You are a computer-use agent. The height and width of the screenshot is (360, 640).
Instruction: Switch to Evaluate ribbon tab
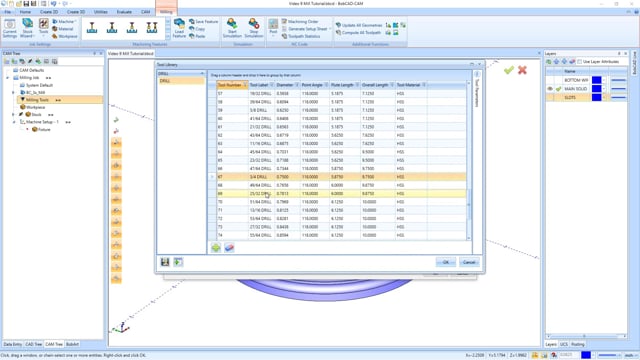(x=124, y=12)
